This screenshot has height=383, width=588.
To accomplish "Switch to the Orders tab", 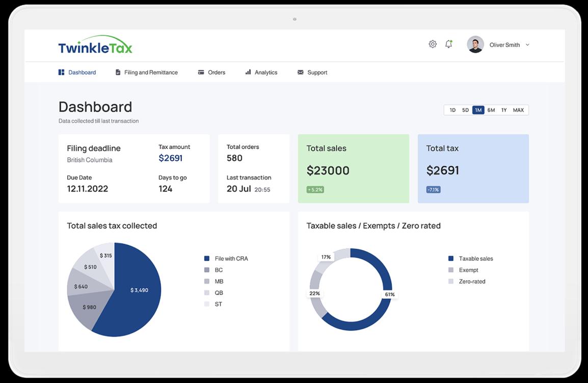I will (211, 72).
